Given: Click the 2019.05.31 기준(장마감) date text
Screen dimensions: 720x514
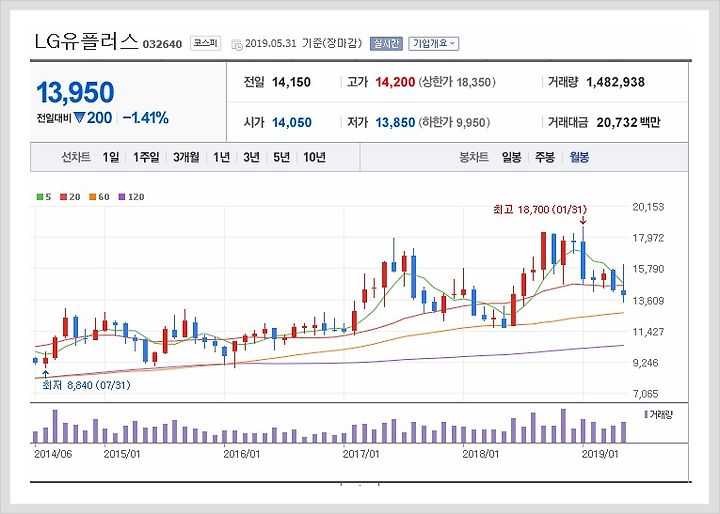Looking at the screenshot, I should [x=304, y=44].
